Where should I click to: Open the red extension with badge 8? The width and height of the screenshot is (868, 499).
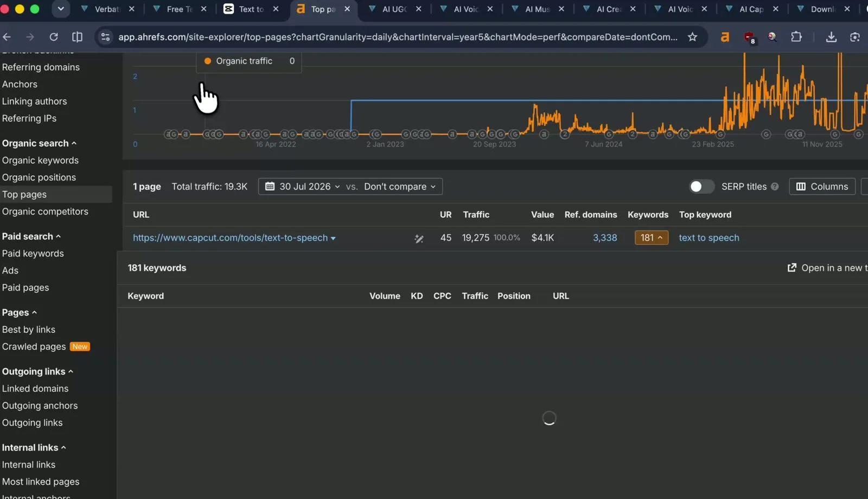(x=749, y=37)
